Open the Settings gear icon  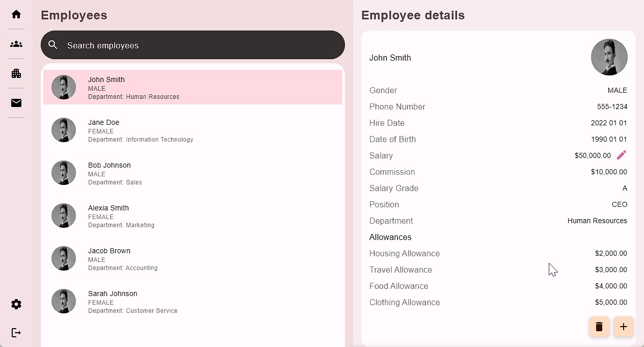pos(16,304)
